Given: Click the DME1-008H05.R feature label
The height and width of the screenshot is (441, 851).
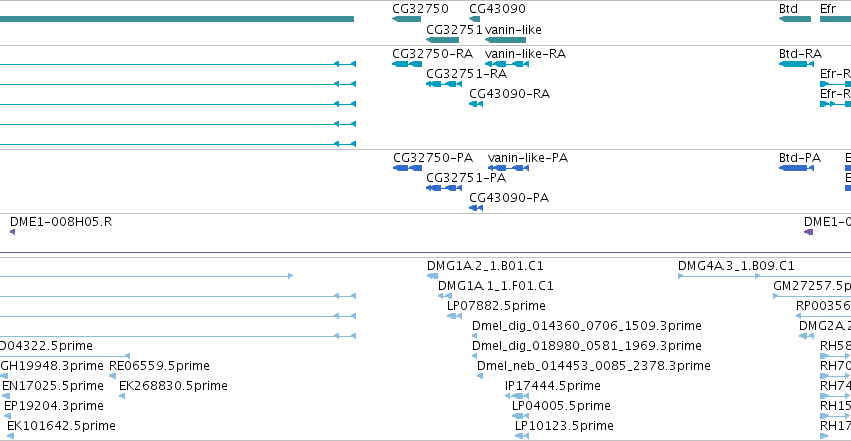Looking at the screenshot, I should pyautogui.click(x=61, y=222).
